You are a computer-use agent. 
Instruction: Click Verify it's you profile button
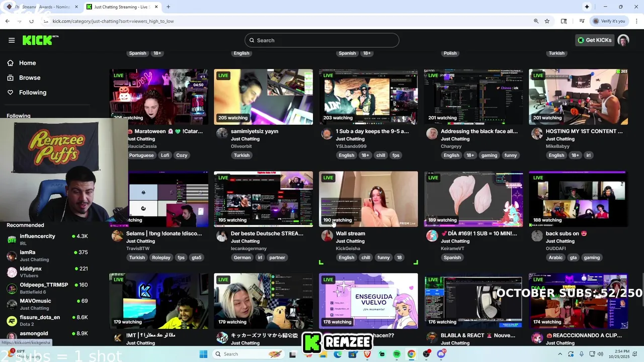coord(609,21)
